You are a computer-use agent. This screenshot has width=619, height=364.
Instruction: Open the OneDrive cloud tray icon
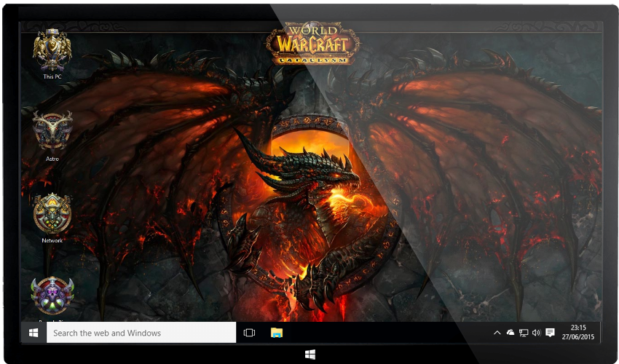(510, 333)
